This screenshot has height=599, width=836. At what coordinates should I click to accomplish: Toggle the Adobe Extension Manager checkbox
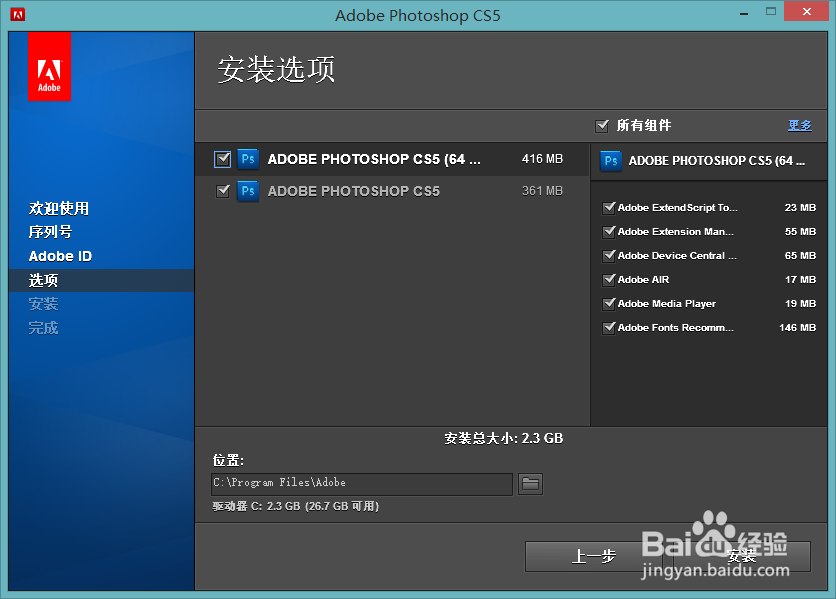pyautogui.click(x=609, y=231)
